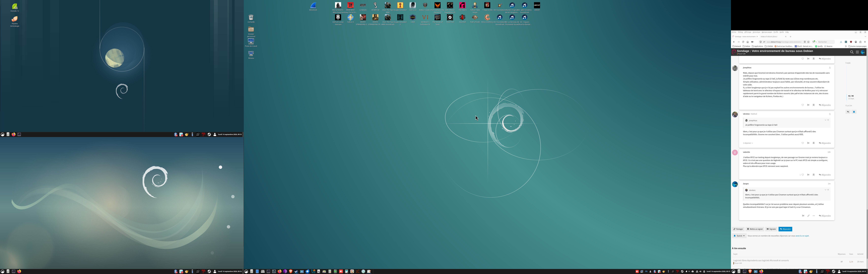Open 'Logiciels libres équivalents aux logiciels Microsoft' topic
Viewport: 868px width, 274px height.
pos(761,261)
